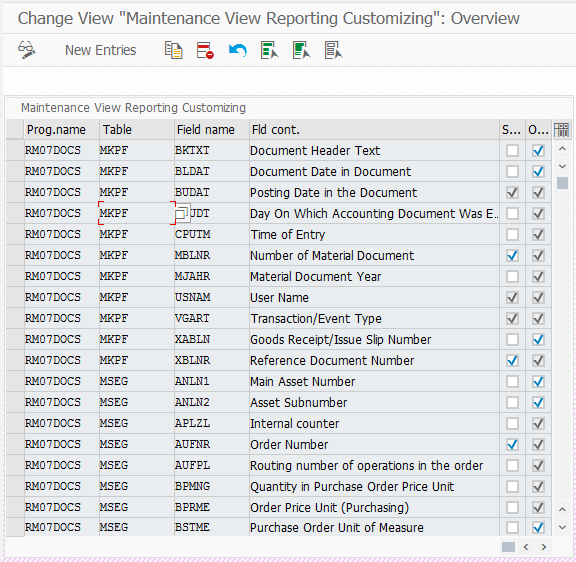Toggle O checkbox for Main Asset Number

(538, 381)
